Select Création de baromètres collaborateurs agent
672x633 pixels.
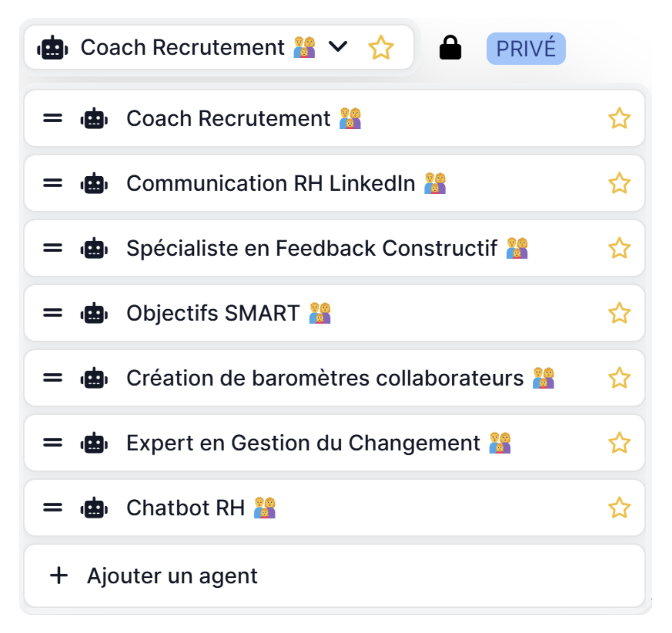(325, 378)
